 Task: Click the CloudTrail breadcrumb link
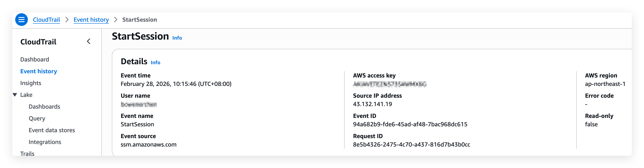click(46, 20)
